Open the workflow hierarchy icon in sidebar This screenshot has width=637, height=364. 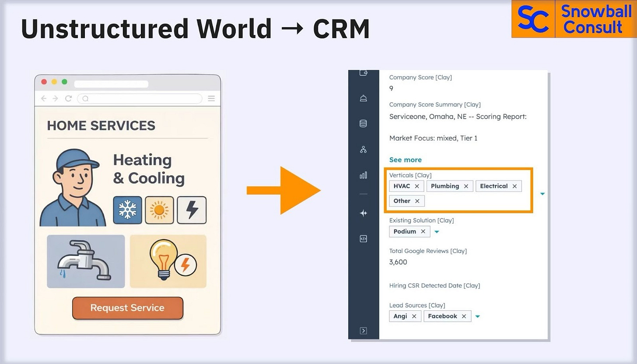pos(363,149)
